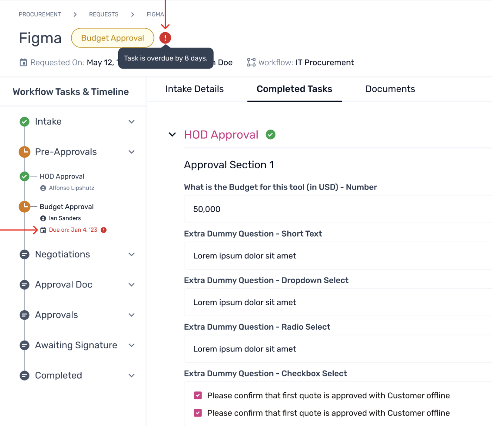
Task: Click the 'Due on: Jan 4, '23' text
Action: point(73,230)
